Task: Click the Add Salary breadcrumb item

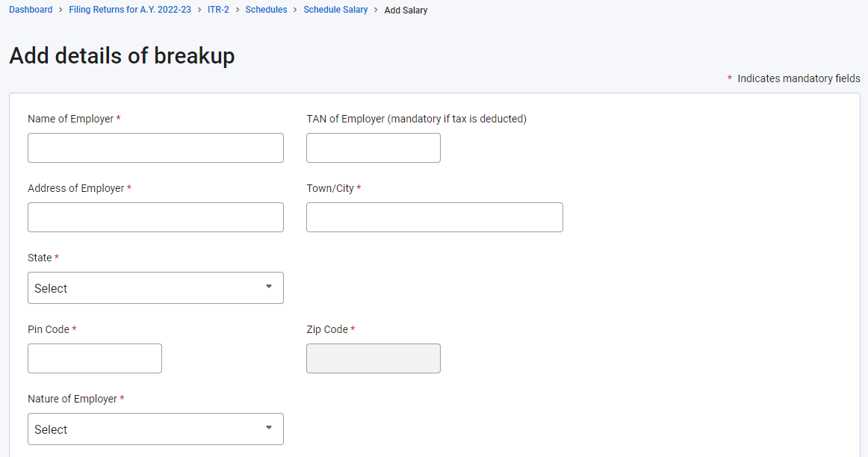Action: point(406,10)
